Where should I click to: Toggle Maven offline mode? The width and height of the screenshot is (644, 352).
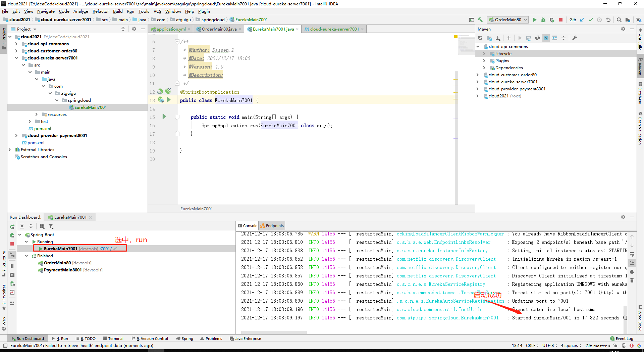(x=537, y=38)
